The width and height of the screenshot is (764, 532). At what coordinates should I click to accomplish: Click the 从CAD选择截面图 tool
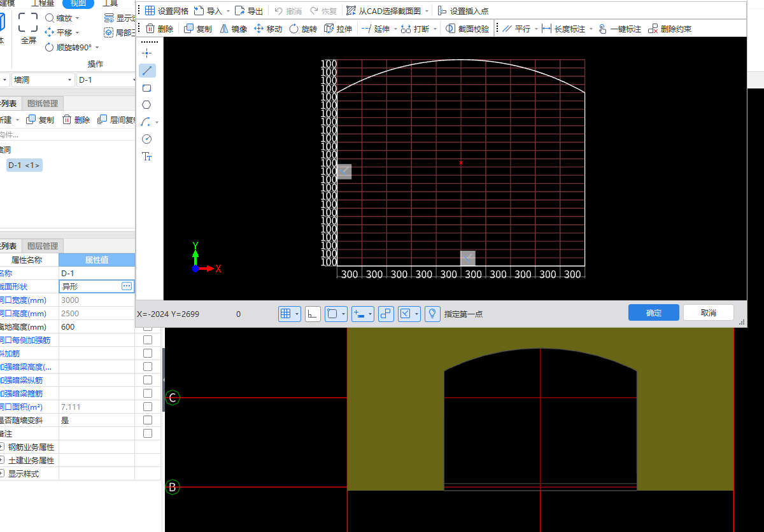[383, 11]
